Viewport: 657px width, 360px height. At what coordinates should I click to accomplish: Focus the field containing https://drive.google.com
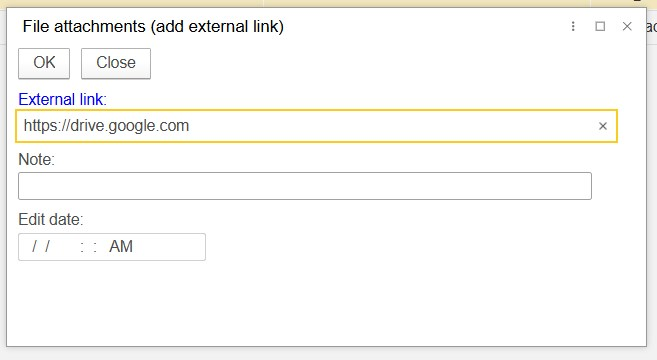pyautogui.click(x=316, y=126)
